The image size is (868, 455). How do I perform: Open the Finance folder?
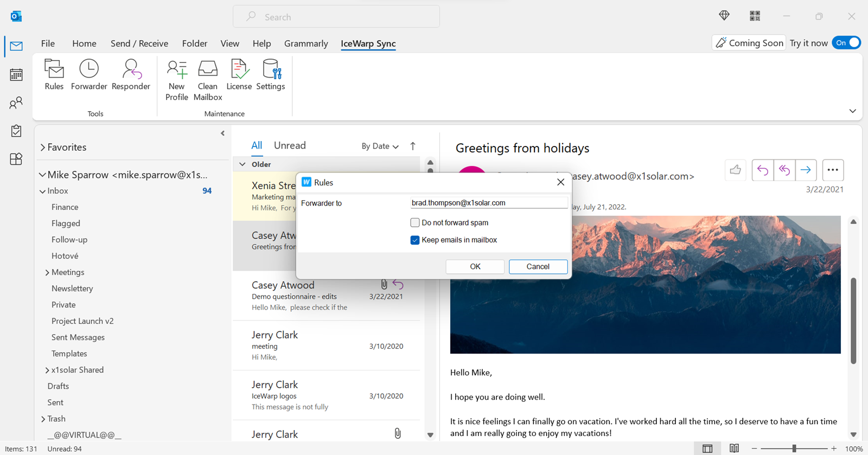(x=65, y=207)
